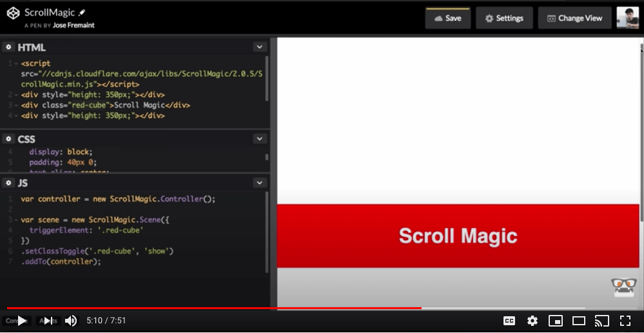
Task: Expand the HTML panel dropdown chevron
Action: [x=259, y=47]
